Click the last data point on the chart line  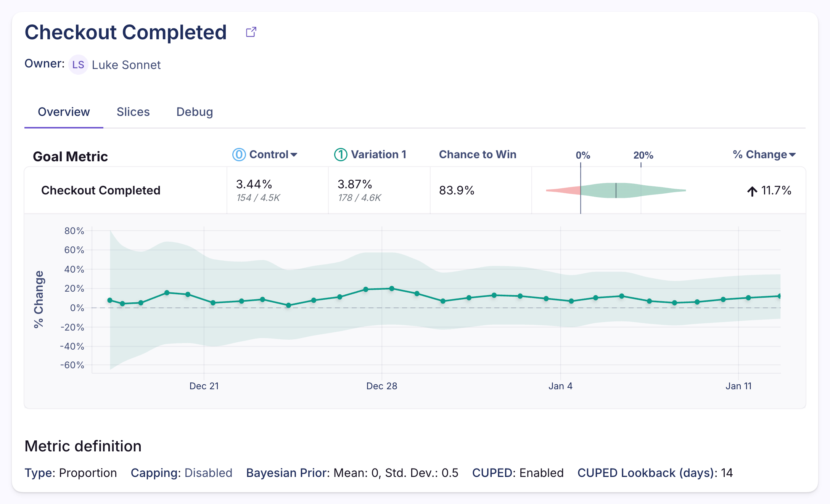779,296
